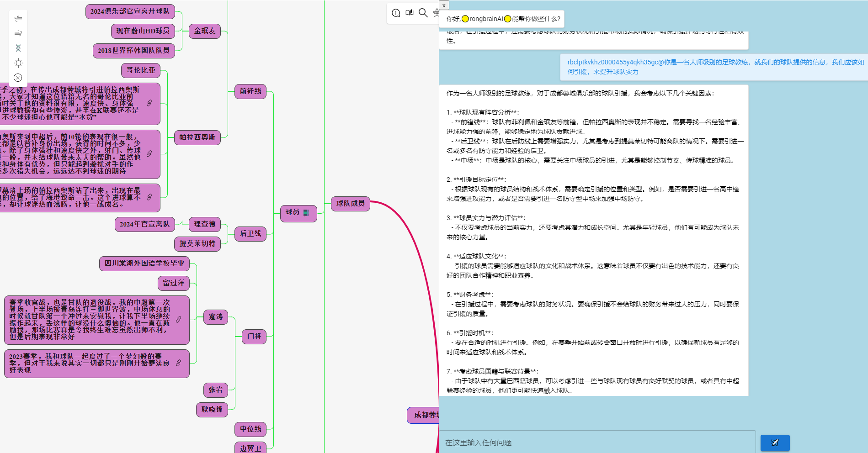Click the blue user prompt message bubble
Image resolution: width=868 pixels, height=453 pixels.
tap(714, 67)
